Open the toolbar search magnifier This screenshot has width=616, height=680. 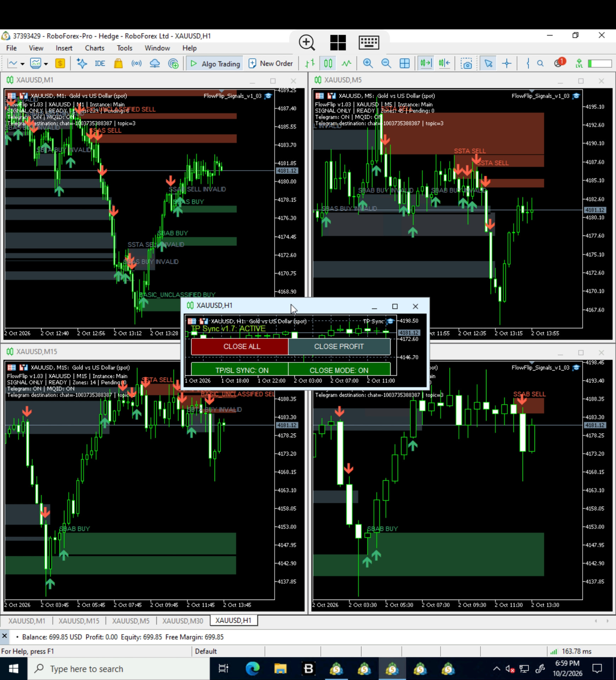540,63
